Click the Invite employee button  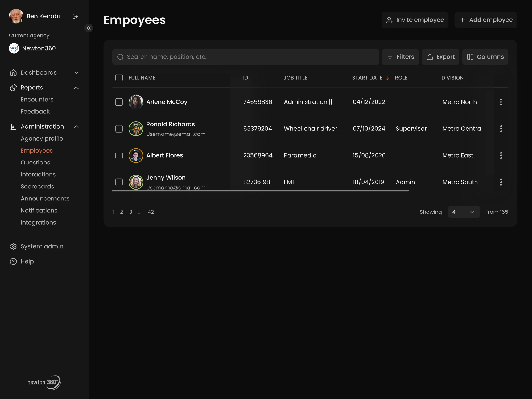[415, 20]
